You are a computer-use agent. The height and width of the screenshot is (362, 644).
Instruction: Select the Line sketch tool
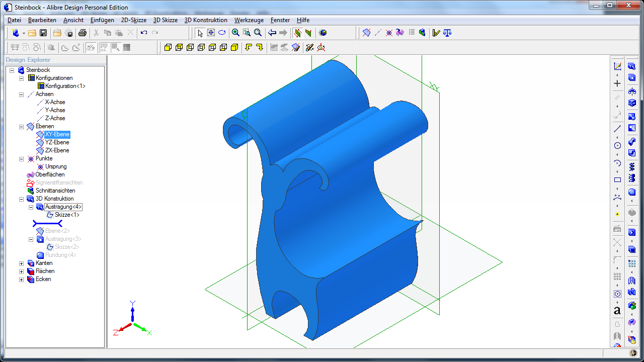pyautogui.click(x=617, y=128)
